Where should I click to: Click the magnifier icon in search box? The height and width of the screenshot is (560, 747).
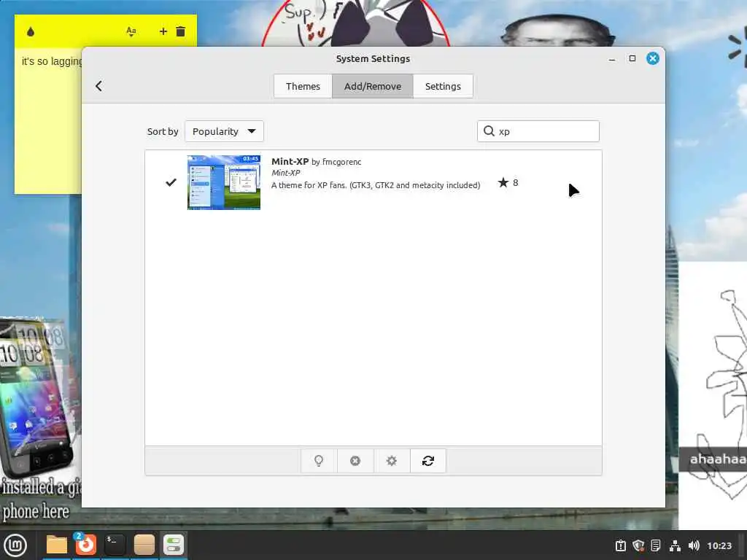[489, 131]
